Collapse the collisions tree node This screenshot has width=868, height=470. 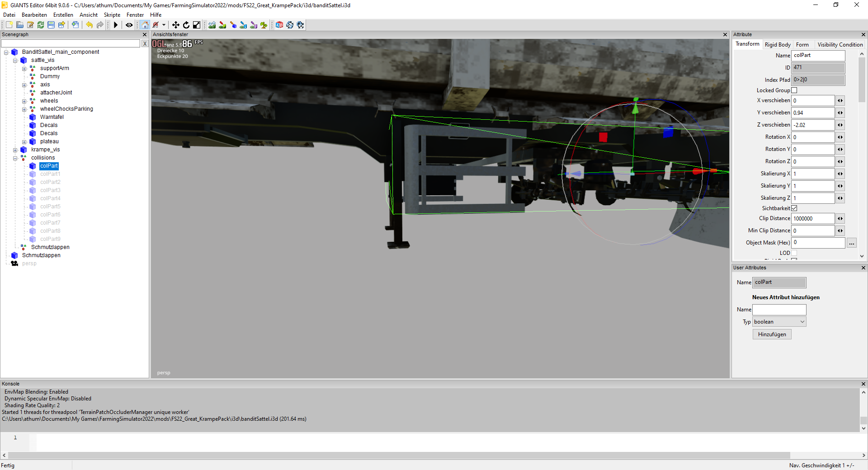15,158
